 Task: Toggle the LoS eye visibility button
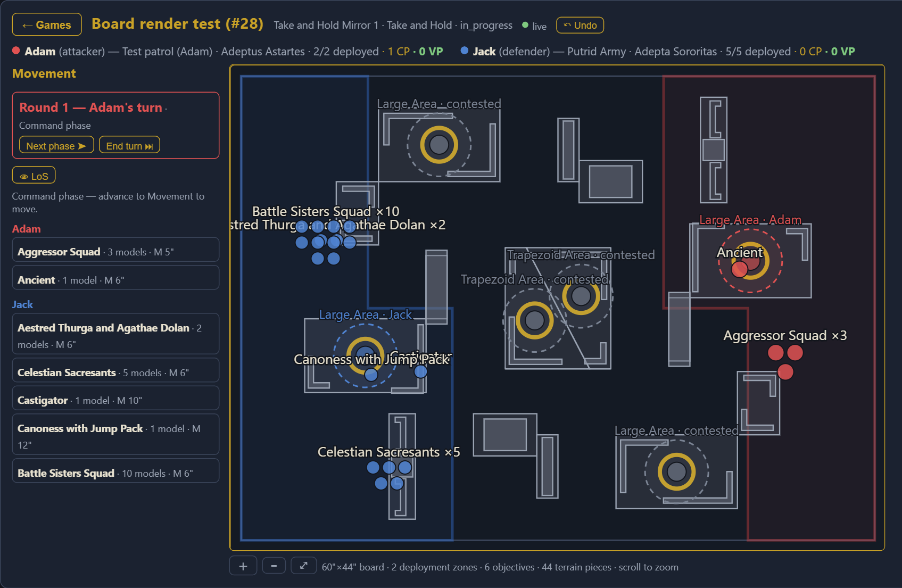click(x=34, y=176)
